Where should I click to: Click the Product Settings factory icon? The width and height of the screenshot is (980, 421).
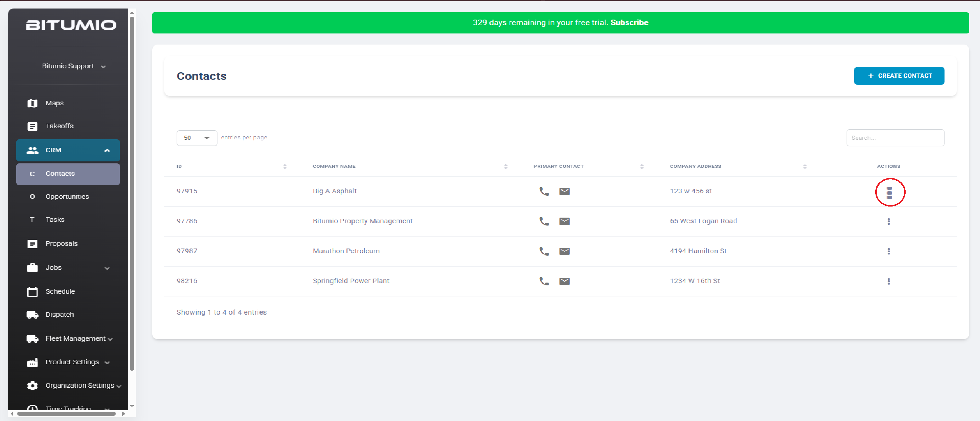point(32,363)
